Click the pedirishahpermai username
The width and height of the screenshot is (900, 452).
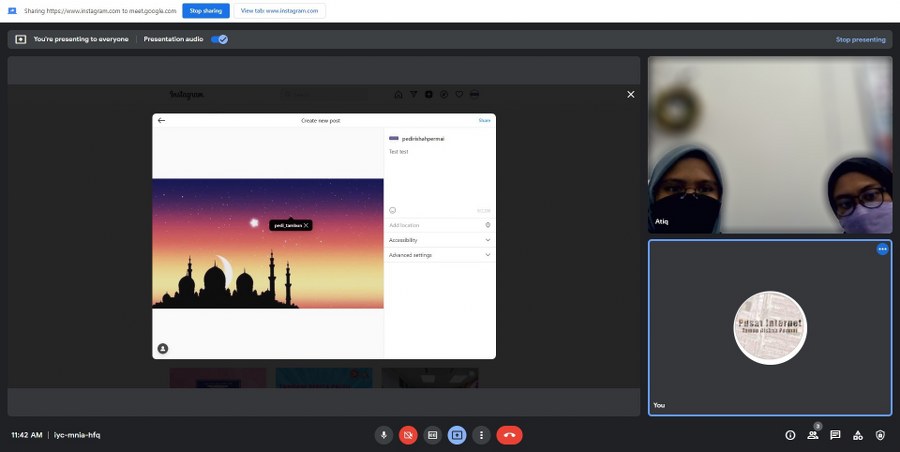tap(423, 139)
